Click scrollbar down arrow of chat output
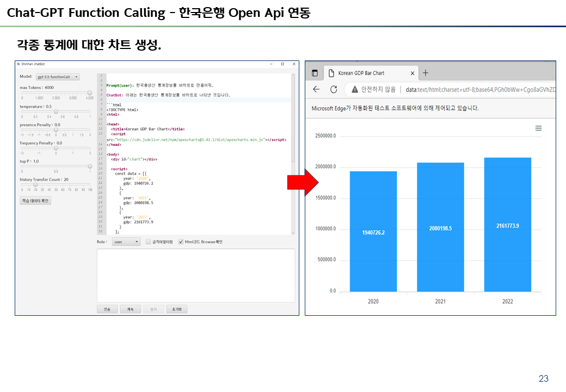This screenshot has width=566, height=392. [293, 233]
